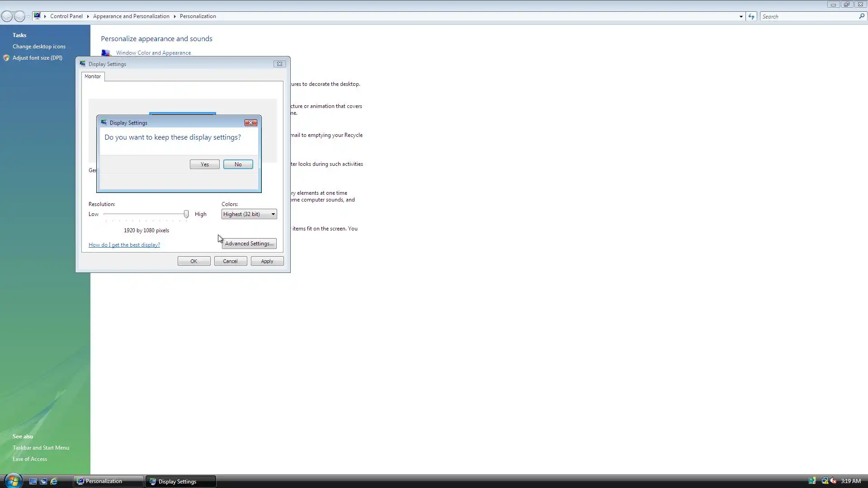Open How do I get the best display link
This screenshot has width=868, height=488.
tap(124, 245)
